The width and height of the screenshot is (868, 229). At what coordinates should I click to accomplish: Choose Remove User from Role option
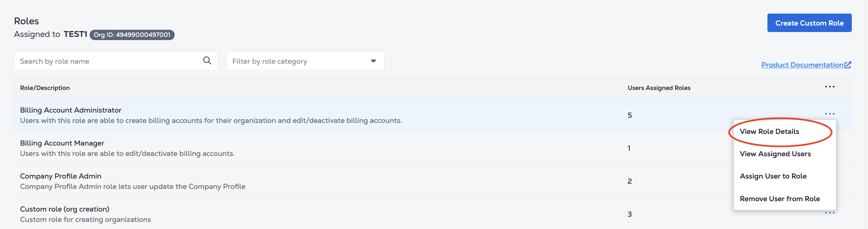[x=780, y=199]
